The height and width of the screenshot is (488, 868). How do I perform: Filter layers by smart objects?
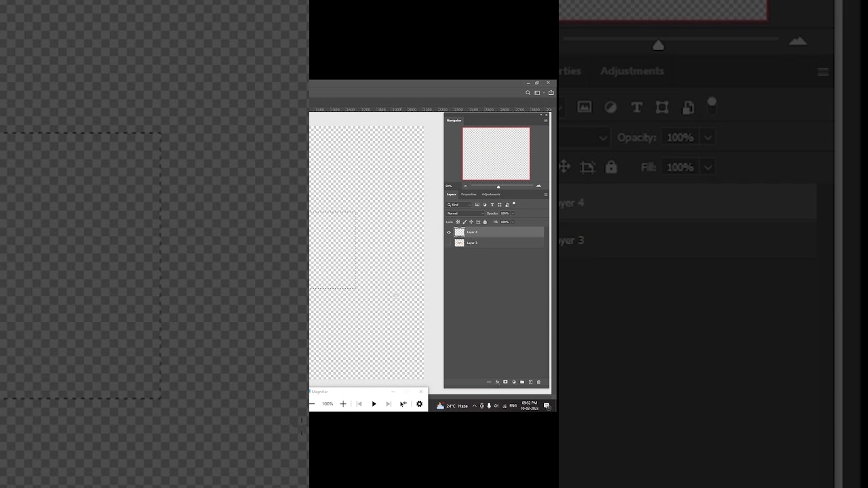(x=507, y=205)
